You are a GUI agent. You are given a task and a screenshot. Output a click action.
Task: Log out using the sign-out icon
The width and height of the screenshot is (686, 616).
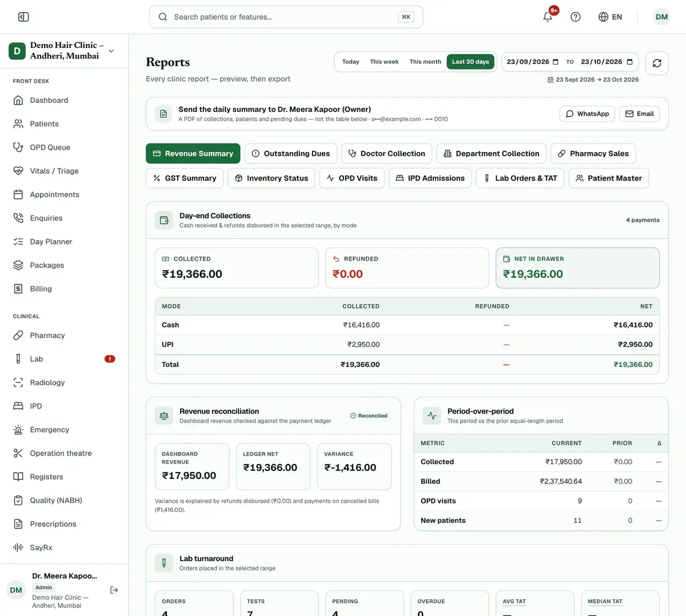(x=114, y=590)
